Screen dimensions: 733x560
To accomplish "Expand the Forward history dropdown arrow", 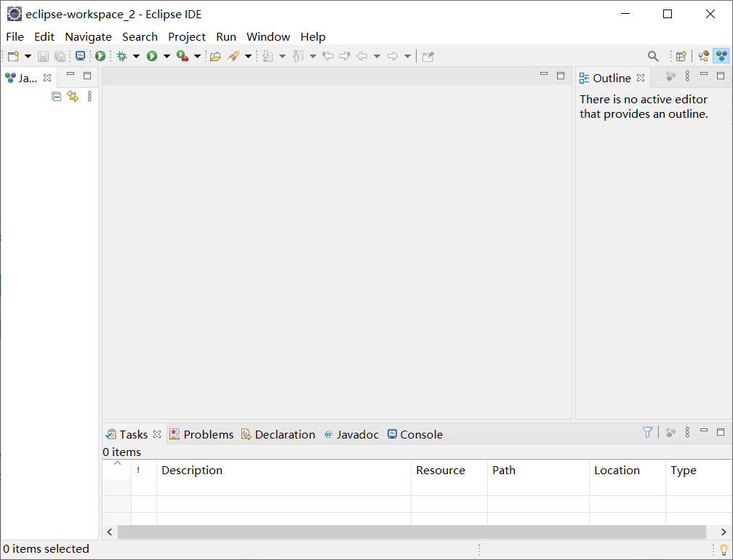I will click(x=408, y=57).
